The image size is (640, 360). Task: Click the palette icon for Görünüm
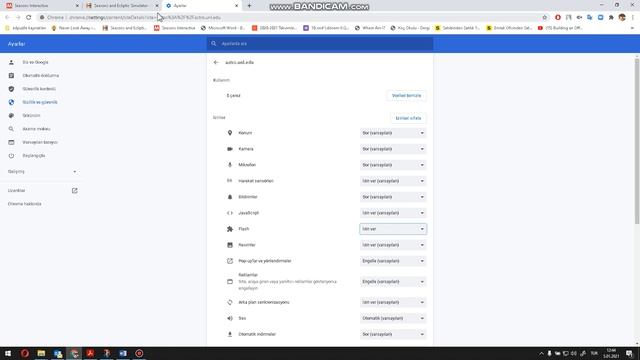[x=11, y=116]
